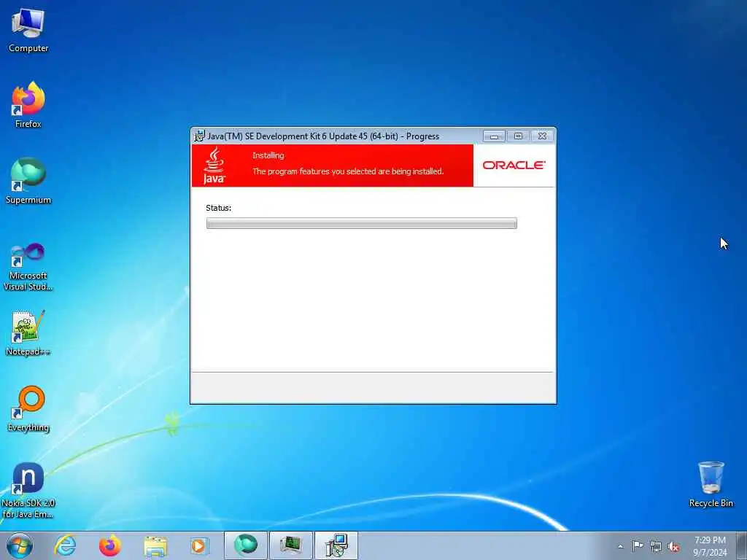The image size is (747, 560).
Task: Select the Everything search desktop shortcut
Action: 28,408
